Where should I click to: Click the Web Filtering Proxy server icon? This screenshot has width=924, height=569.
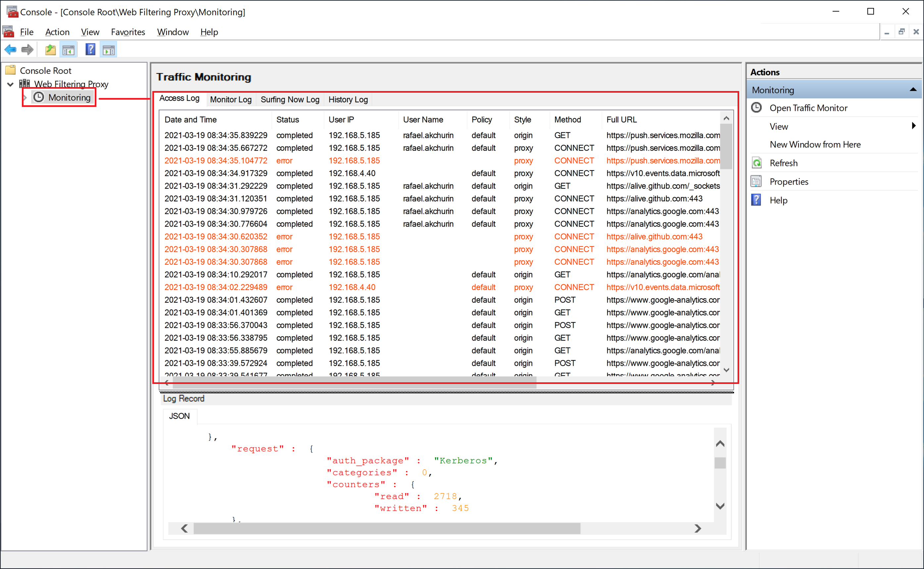click(x=25, y=83)
